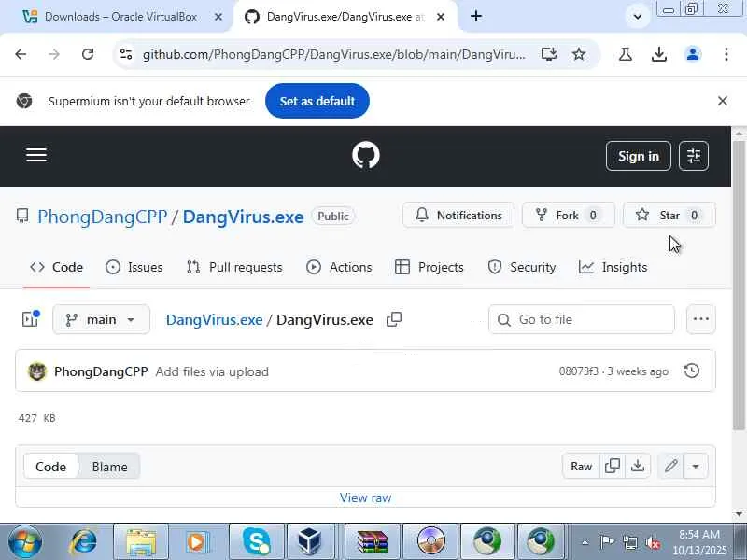
Task: Expand the edit options dropdown arrow
Action: click(x=696, y=466)
